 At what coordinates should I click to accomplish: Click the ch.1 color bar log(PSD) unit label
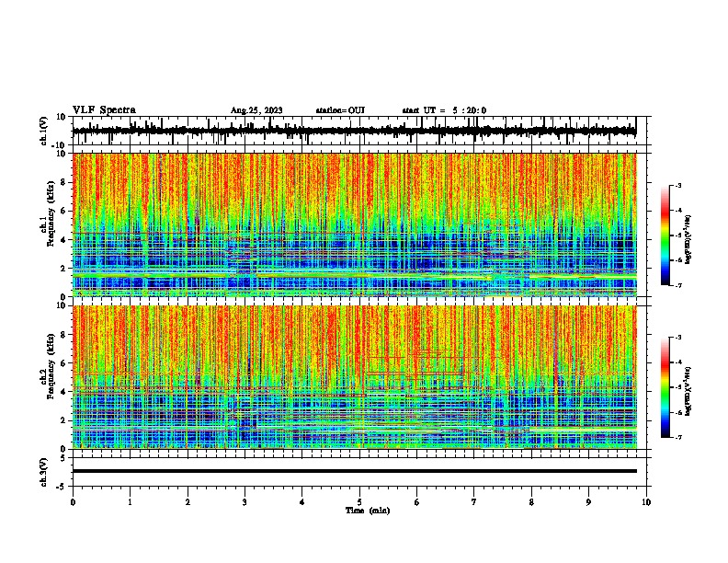click(688, 240)
